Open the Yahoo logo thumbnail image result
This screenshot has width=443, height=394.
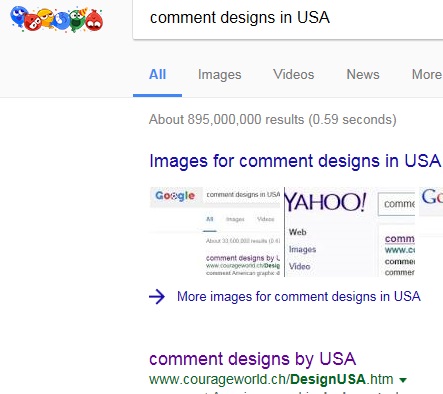point(350,232)
